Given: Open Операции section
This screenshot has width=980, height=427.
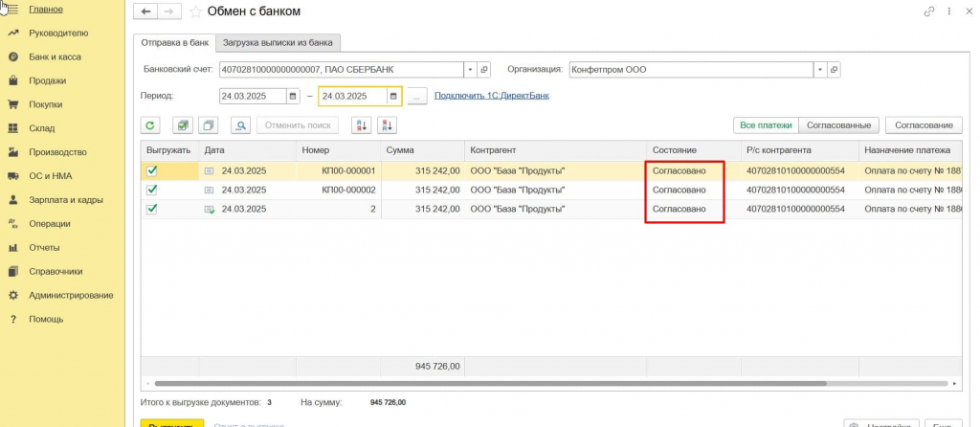Looking at the screenshot, I should pyautogui.click(x=50, y=224).
